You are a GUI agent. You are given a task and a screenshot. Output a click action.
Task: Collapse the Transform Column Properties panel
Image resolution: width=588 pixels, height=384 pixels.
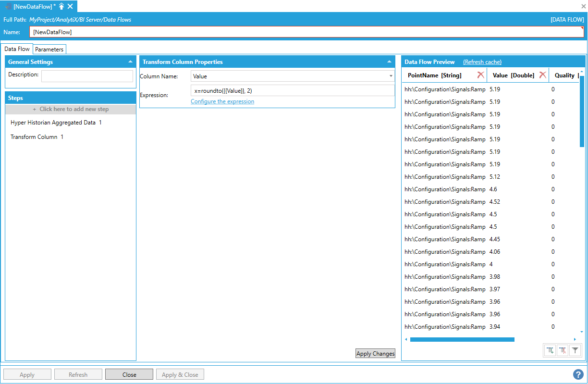[389, 62]
